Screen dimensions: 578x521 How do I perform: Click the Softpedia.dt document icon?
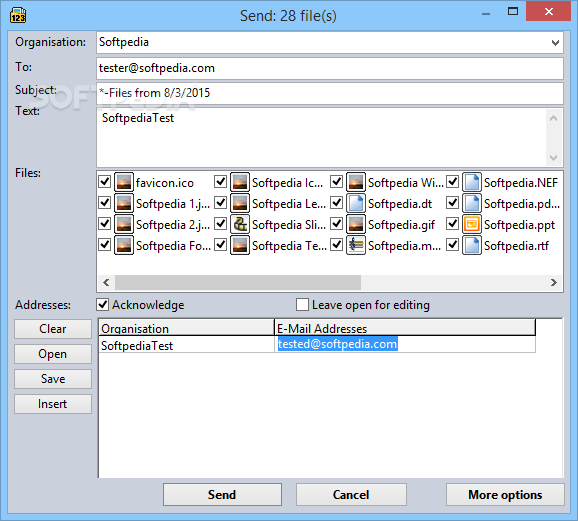(356, 203)
